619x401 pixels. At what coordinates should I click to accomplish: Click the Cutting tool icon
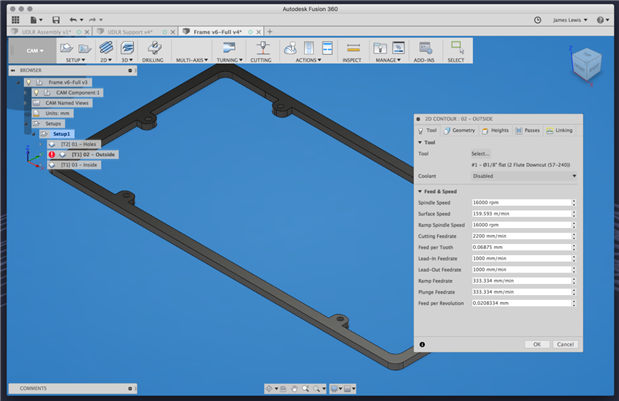coord(263,48)
